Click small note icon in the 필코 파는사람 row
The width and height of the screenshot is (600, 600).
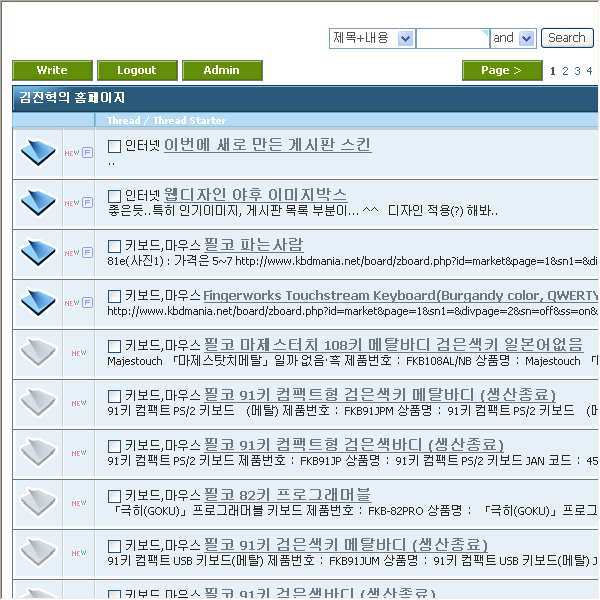(87, 253)
